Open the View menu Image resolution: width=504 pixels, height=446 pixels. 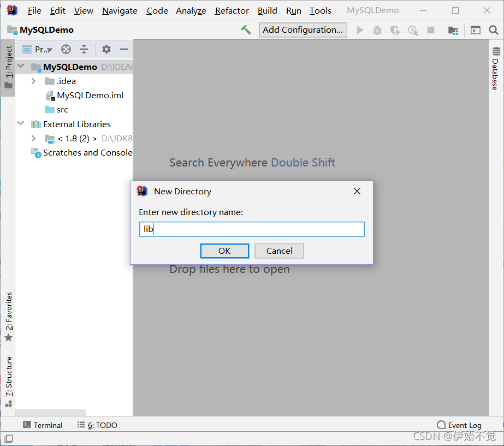(x=84, y=10)
